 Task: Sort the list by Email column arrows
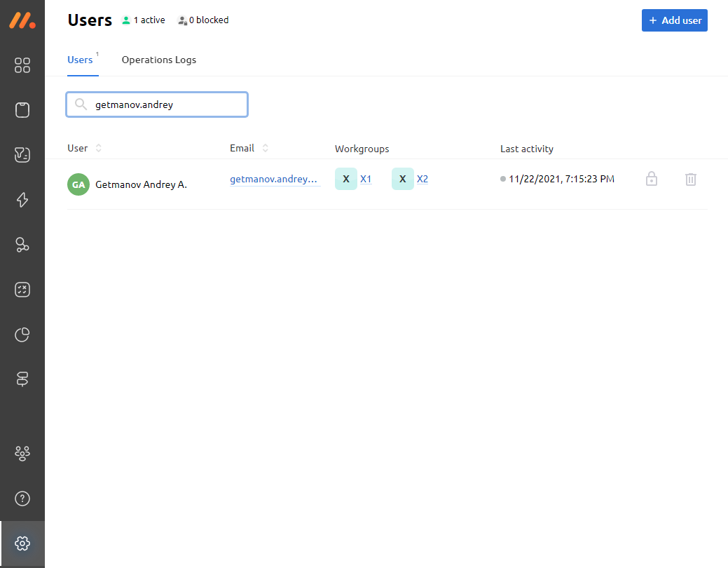[265, 148]
